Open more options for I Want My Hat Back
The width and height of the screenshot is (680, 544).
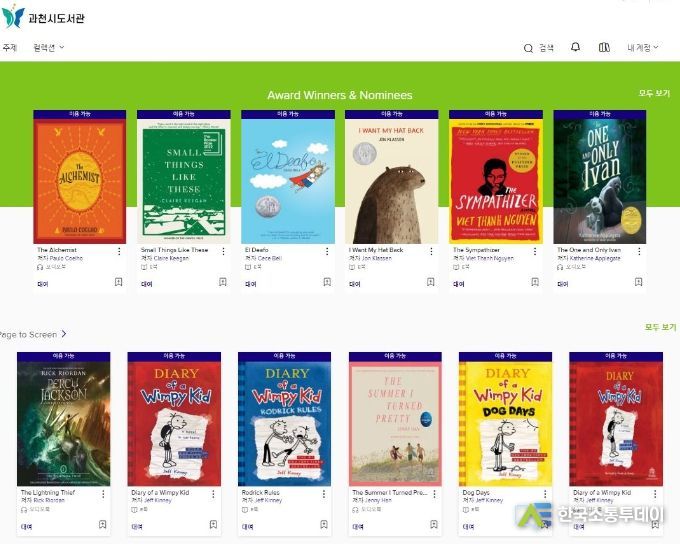point(431,251)
